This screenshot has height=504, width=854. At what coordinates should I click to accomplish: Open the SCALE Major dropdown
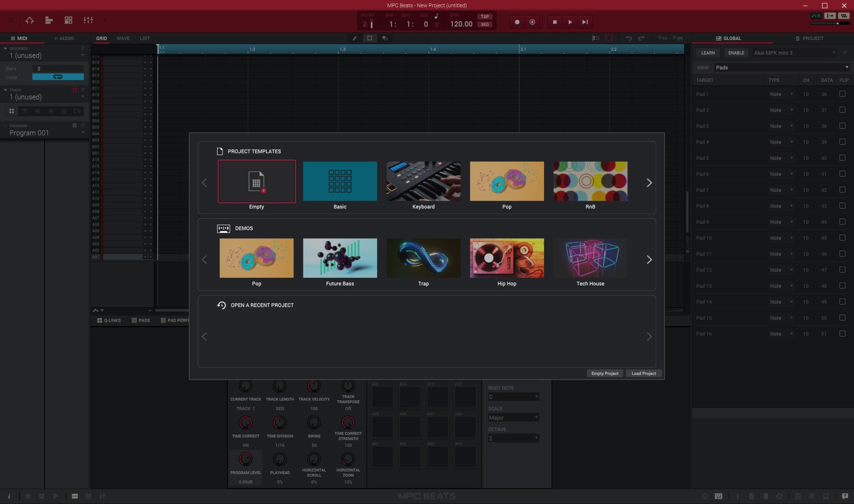513,417
